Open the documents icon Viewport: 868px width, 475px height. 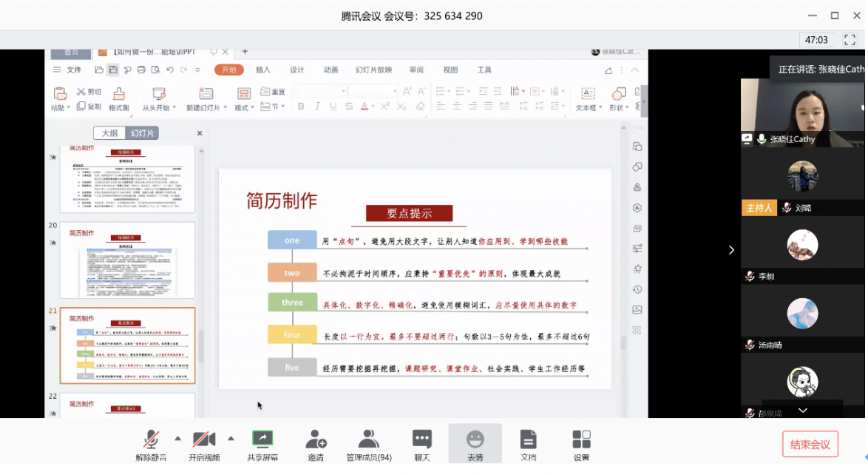[x=528, y=439]
